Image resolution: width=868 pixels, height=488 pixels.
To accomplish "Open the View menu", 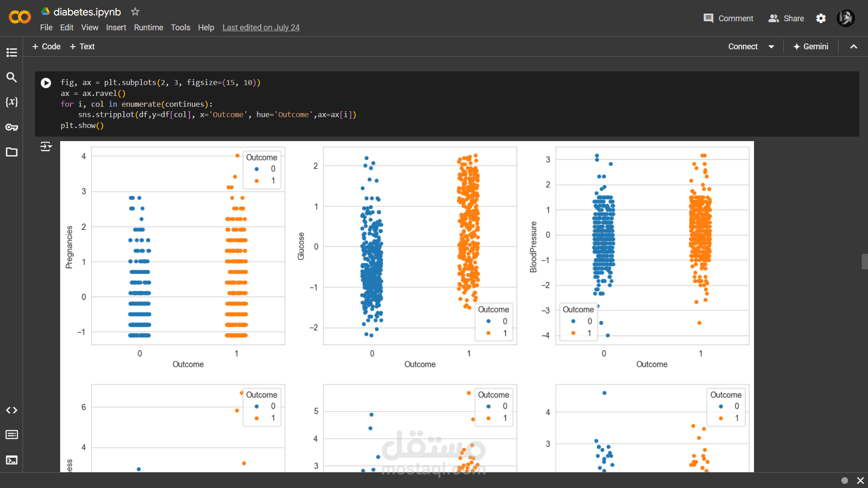I will [90, 28].
